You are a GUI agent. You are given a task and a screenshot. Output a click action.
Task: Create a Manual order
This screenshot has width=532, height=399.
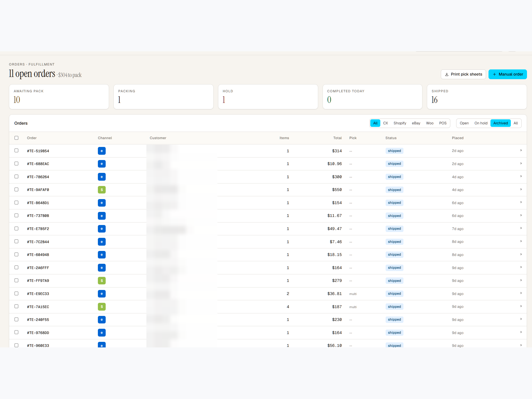508,74
